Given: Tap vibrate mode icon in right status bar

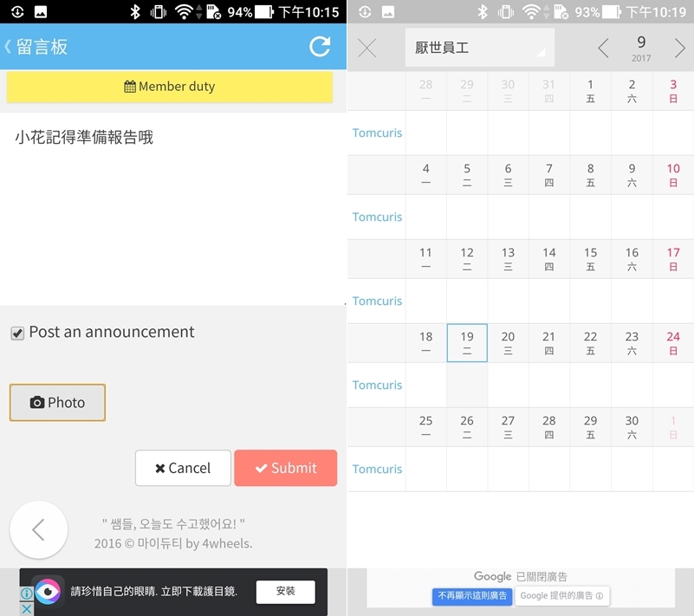Looking at the screenshot, I should point(505,11).
